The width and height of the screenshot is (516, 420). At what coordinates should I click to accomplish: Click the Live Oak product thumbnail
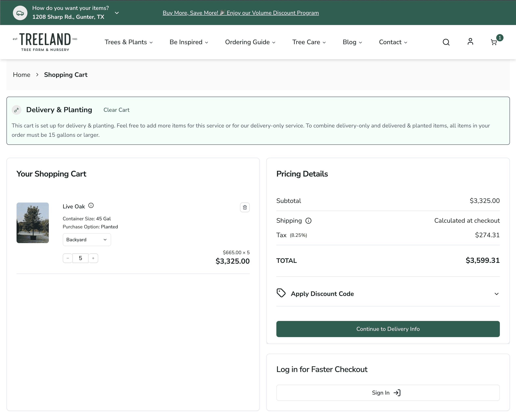tap(32, 223)
